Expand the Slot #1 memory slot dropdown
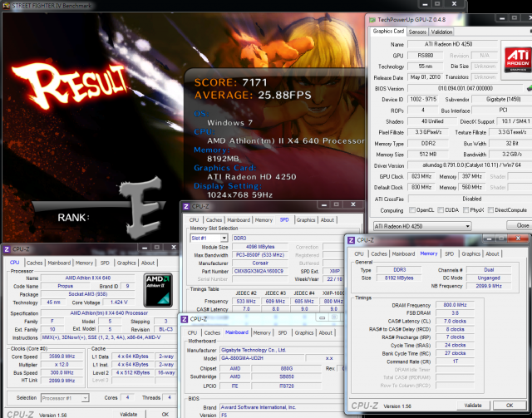 (209, 239)
